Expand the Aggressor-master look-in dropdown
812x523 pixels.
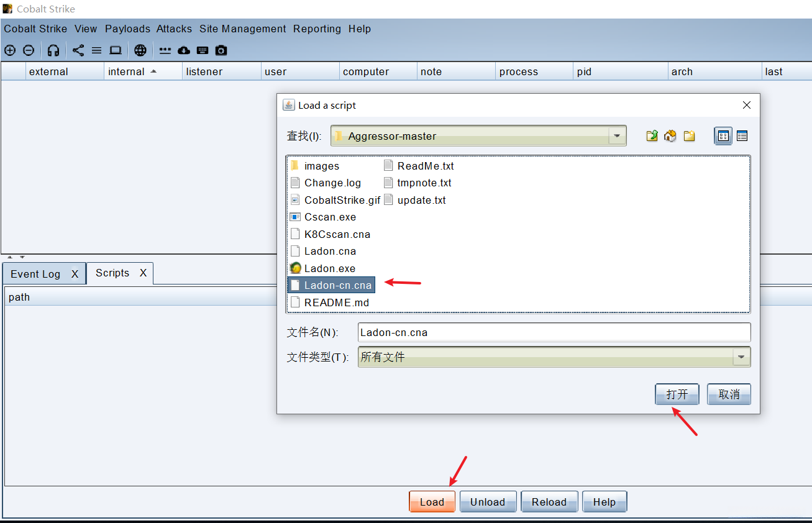point(617,136)
